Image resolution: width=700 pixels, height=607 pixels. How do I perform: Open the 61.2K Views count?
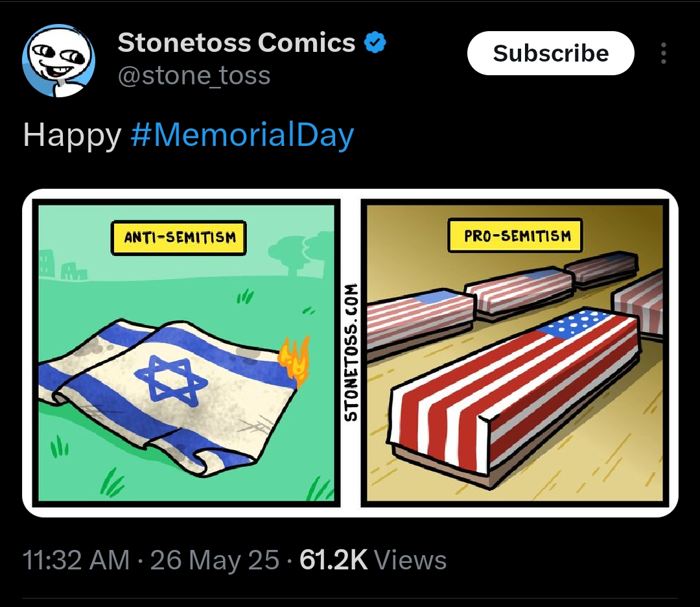point(373,560)
